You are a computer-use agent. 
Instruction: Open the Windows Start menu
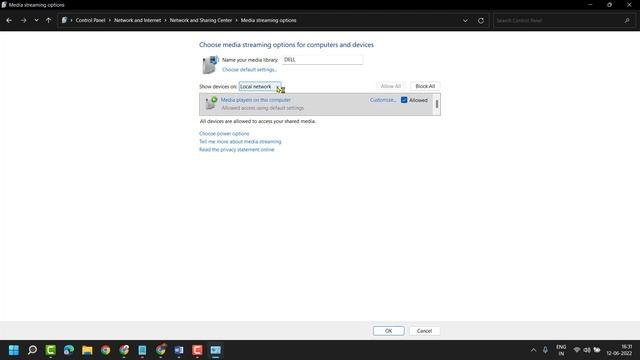click(x=14, y=350)
